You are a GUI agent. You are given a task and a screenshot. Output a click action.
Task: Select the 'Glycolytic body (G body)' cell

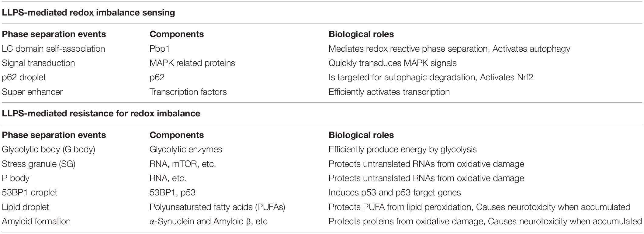pos(48,150)
